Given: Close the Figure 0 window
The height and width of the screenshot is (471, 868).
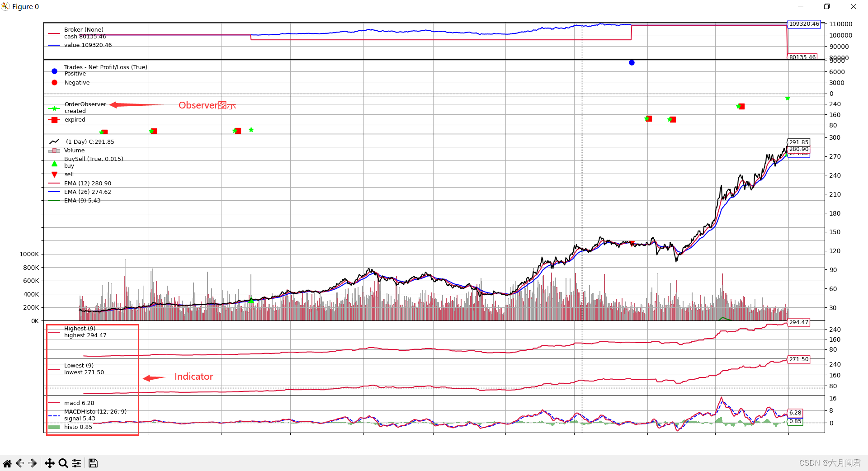Looking at the screenshot, I should click(854, 6).
